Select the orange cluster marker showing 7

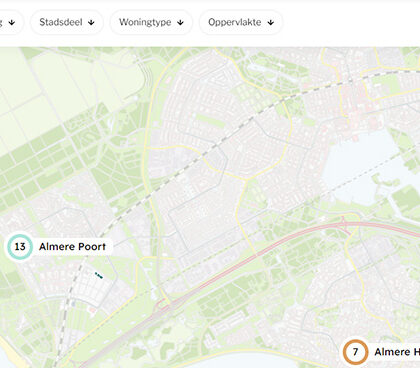point(355,352)
